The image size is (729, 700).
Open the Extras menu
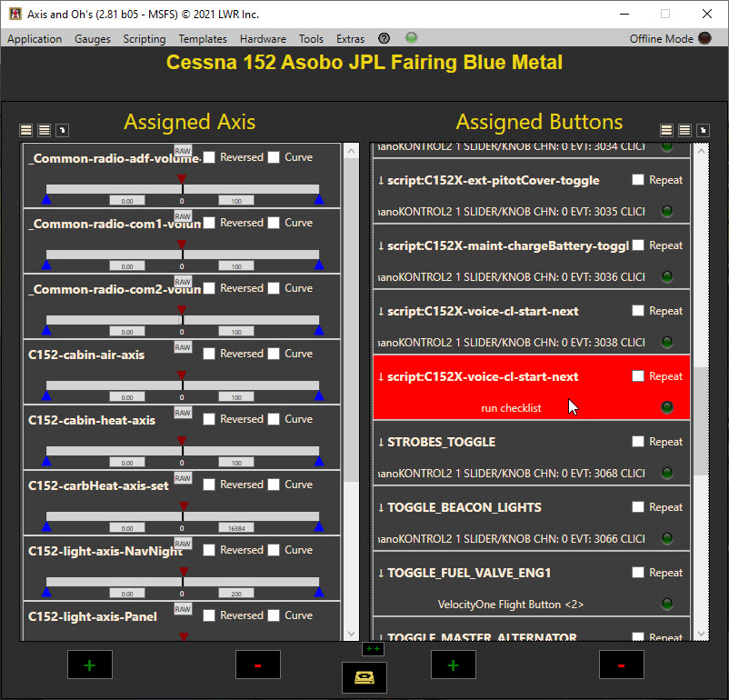click(350, 39)
